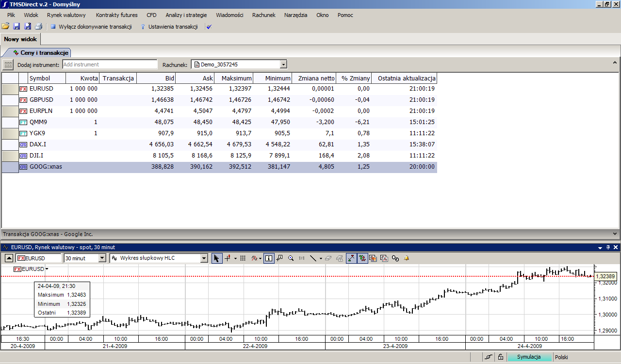This screenshot has height=364, width=621.
Task: Click the printer icon
Action: [39, 27]
